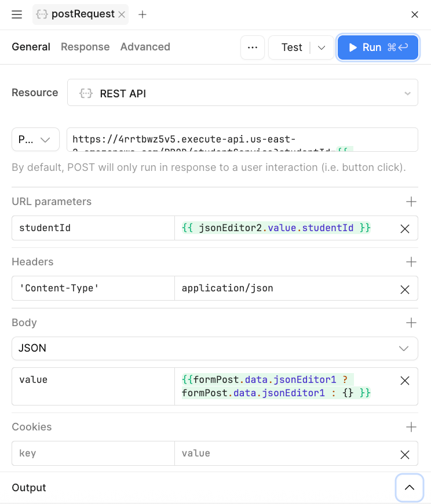Screen dimensions: 431x504
Task: Open the REST API resource dropdown
Action: (407, 92)
